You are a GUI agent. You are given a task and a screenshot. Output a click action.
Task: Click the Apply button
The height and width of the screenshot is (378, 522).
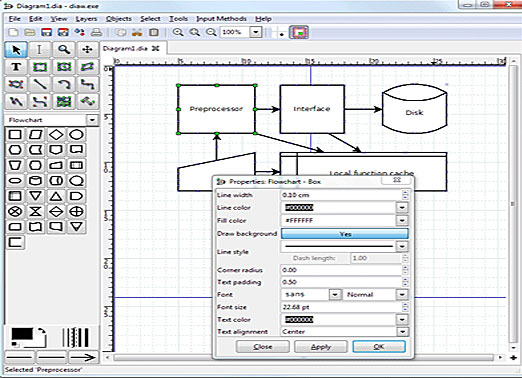click(321, 347)
